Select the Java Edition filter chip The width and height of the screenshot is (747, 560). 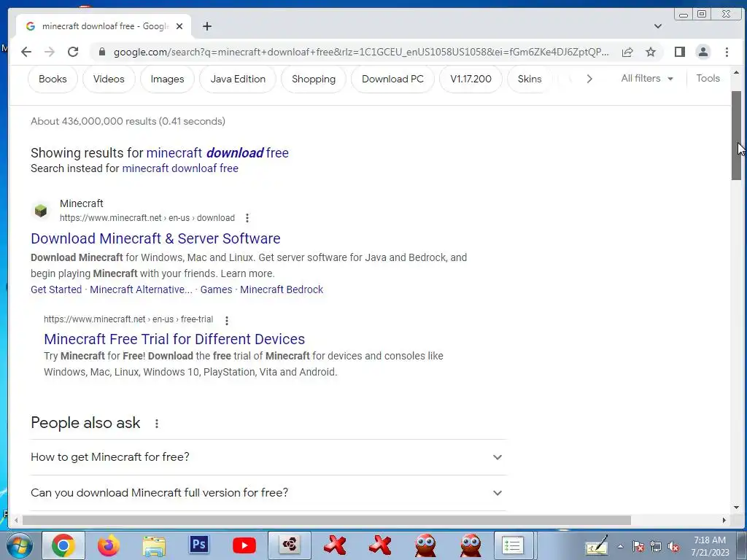(x=238, y=79)
